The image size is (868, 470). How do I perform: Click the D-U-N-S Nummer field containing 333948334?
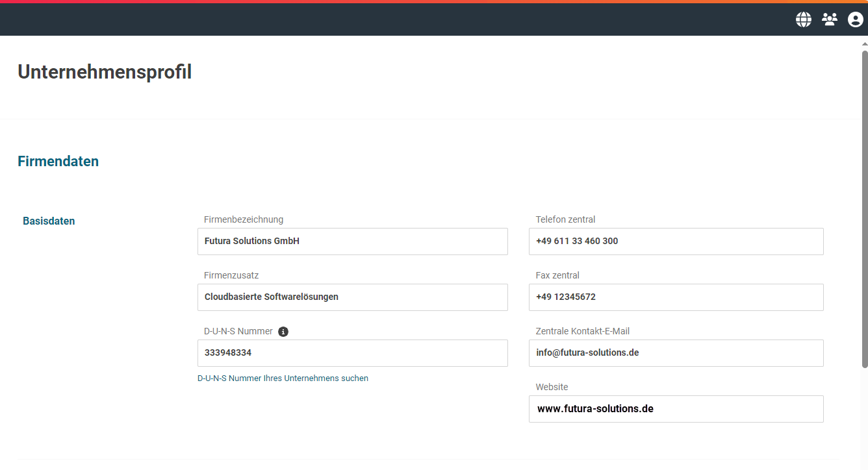[352, 353]
